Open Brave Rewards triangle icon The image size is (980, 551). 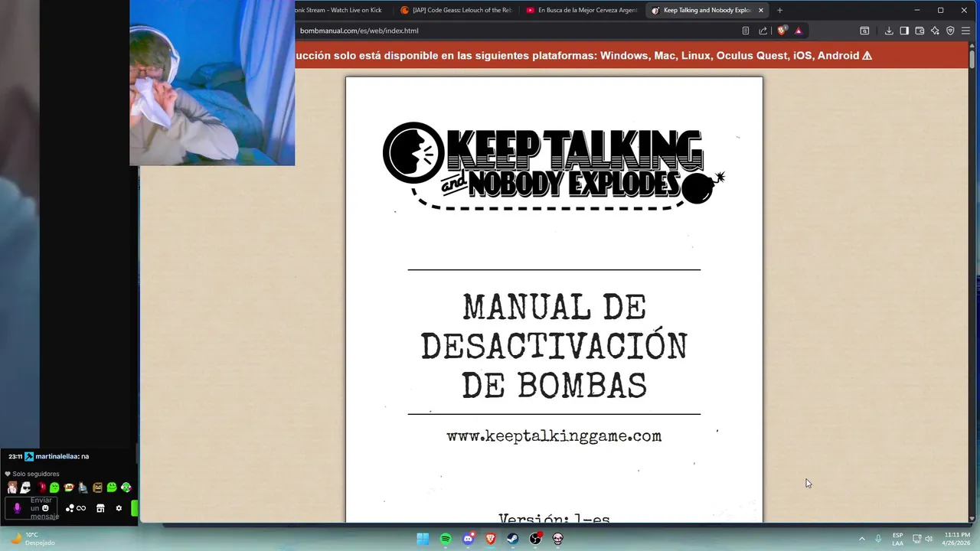pos(799,31)
